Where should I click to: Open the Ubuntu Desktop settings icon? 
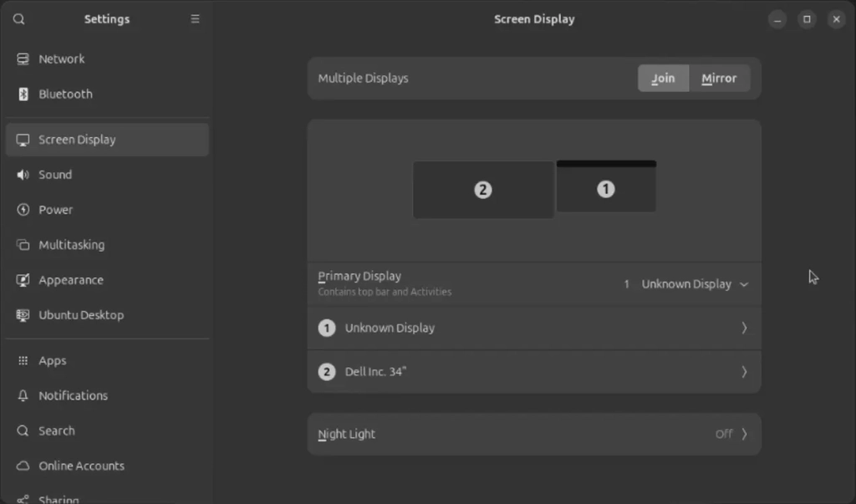pos(23,315)
